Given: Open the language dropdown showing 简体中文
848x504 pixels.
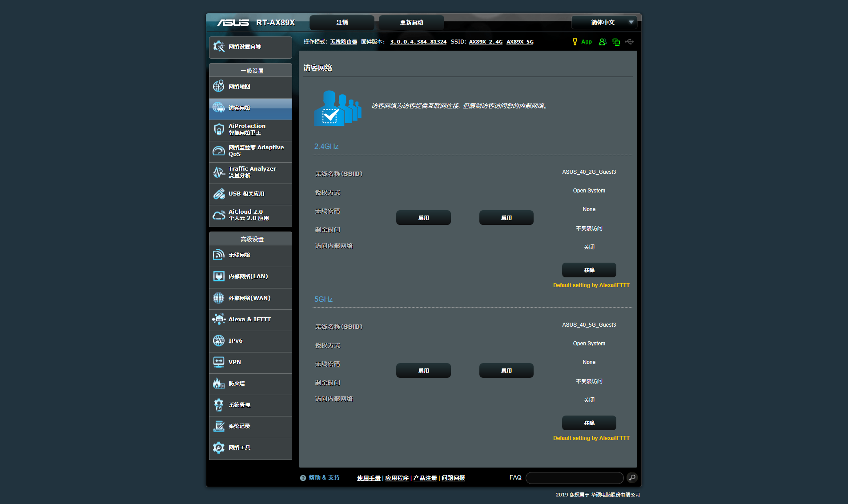Looking at the screenshot, I should 604,22.
